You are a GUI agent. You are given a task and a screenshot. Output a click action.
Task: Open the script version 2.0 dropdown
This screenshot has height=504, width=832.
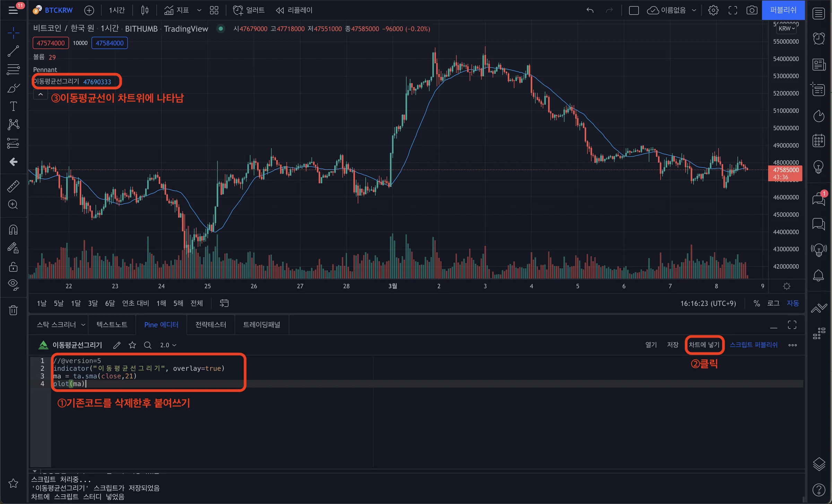(168, 345)
